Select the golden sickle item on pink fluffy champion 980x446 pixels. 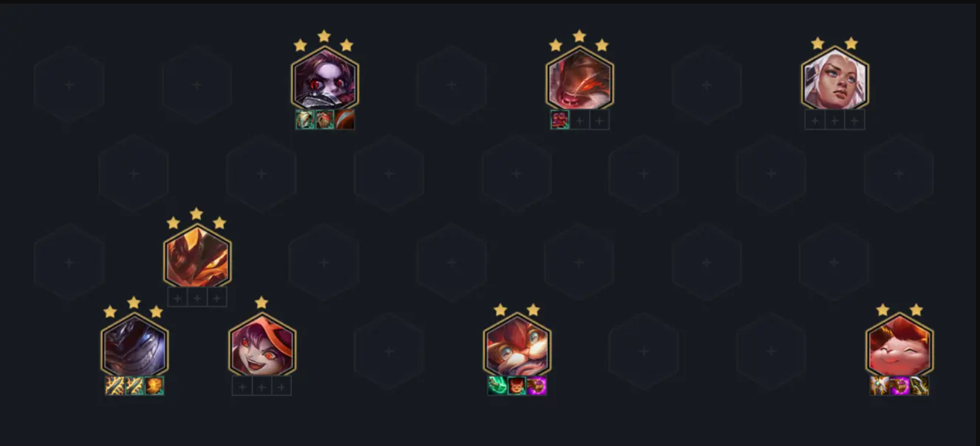[919, 386]
